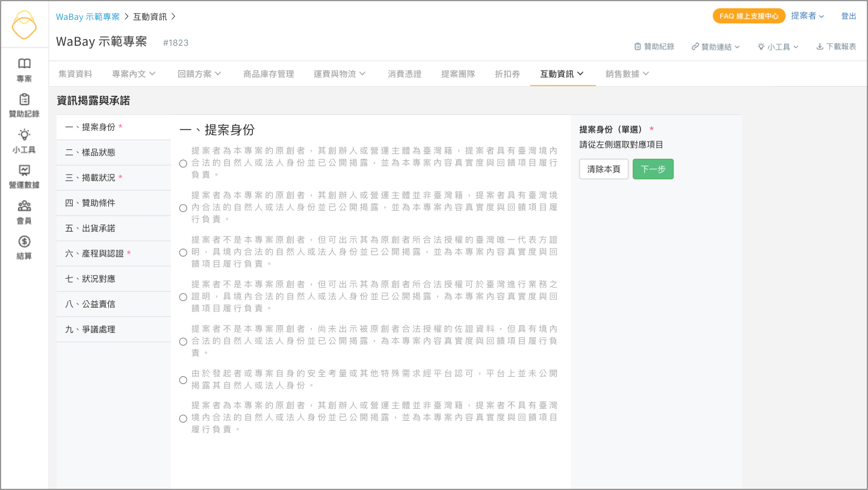868x490 pixels.
Task: Select section 八、公益責信
Action: pyautogui.click(x=114, y=304)
